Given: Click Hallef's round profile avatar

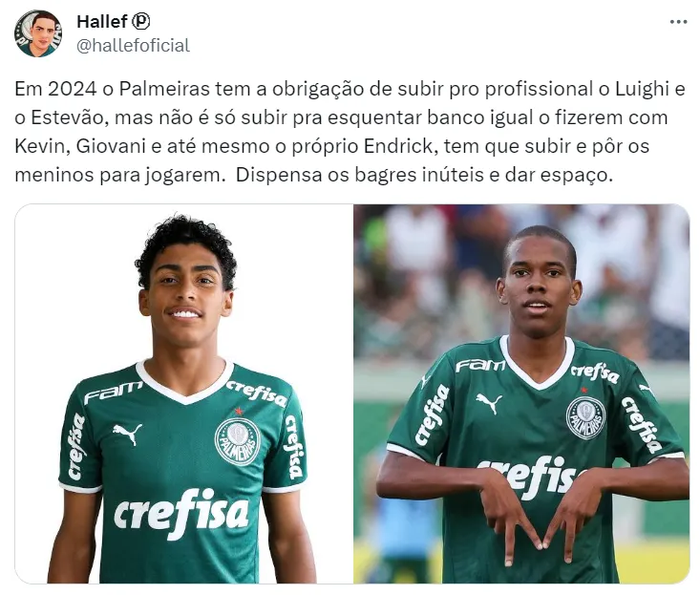Looking at the screenshot, I should pyautogui.click(x=37, y=33).
